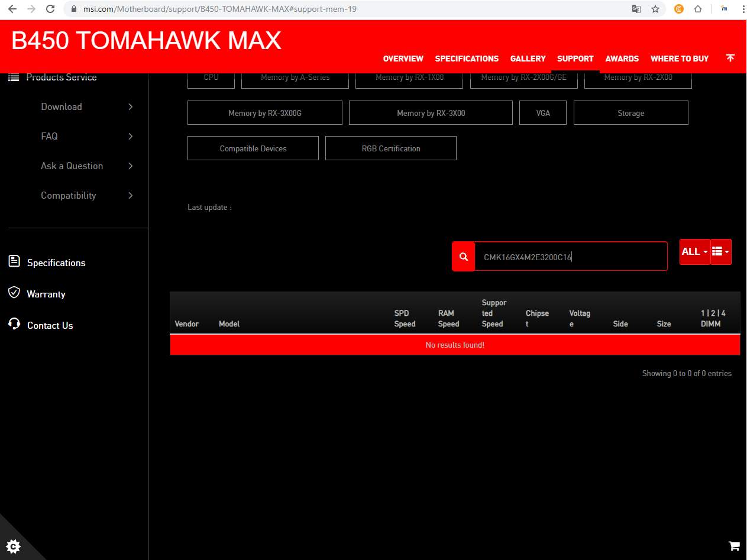Image resolution: width=747 pixels, height=560 pixels.
Task: Expand the Download chevron
Action: (131, 106)
